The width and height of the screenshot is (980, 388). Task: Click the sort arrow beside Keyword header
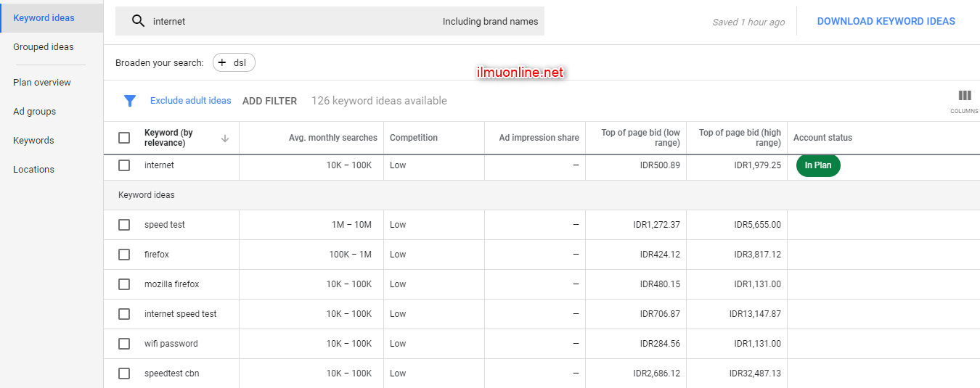(x=225, y=139)
